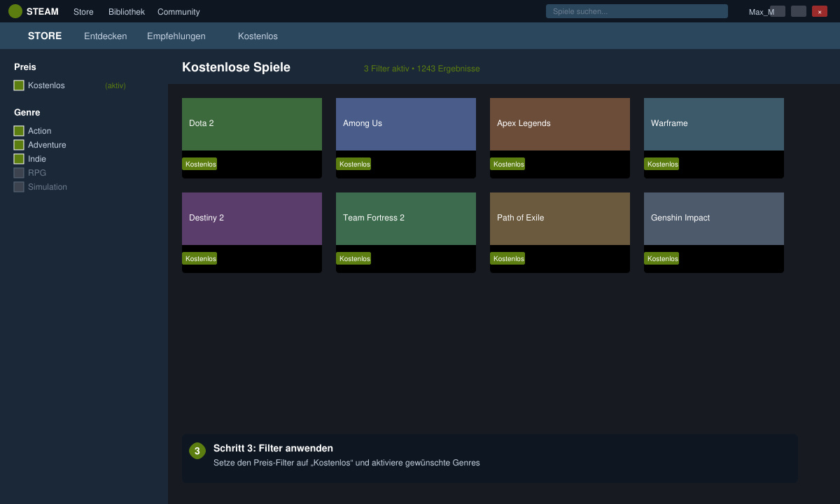This screenshot has height=504, width=840.
Task: Open the Path of Exile game card
Action: point(560,232)
